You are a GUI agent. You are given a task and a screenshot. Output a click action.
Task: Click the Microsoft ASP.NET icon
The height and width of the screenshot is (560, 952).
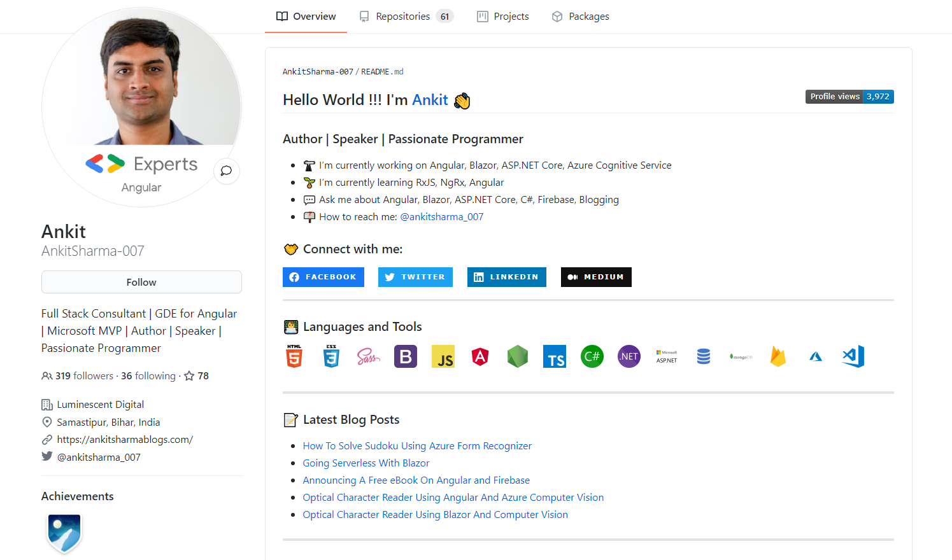[667, 356]
